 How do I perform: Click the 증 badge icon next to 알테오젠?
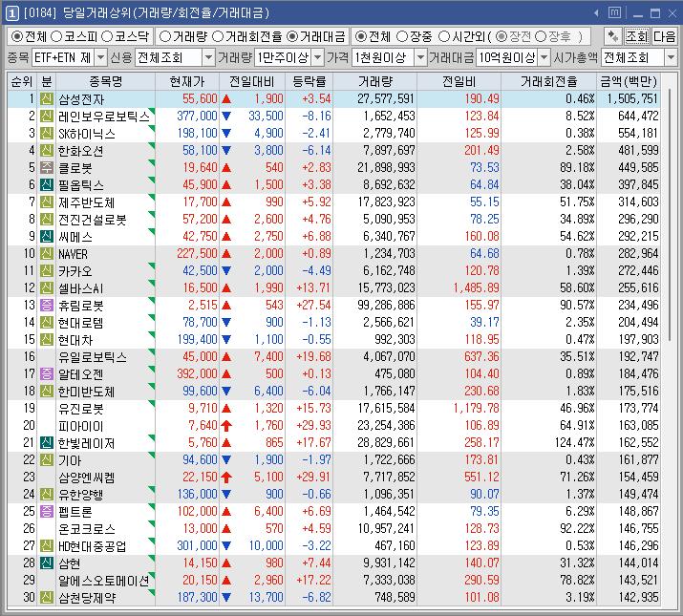[x=47, y=373]
